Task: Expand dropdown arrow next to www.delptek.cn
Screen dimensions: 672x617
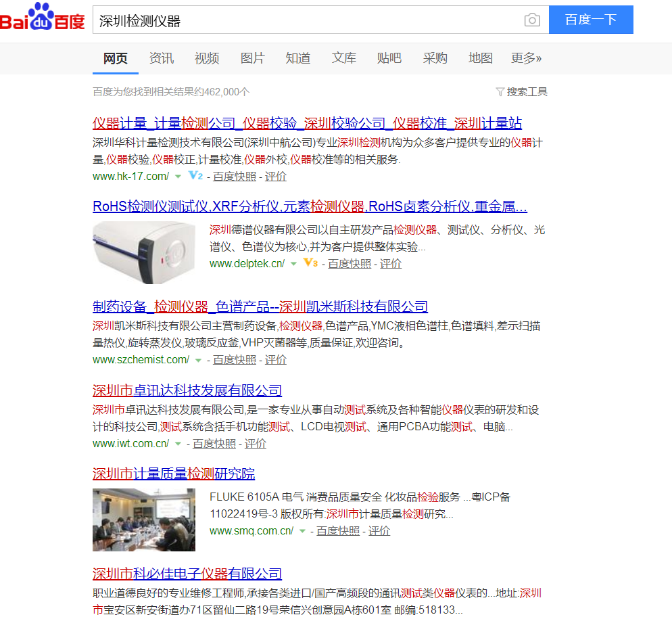Action: point(293,264)
